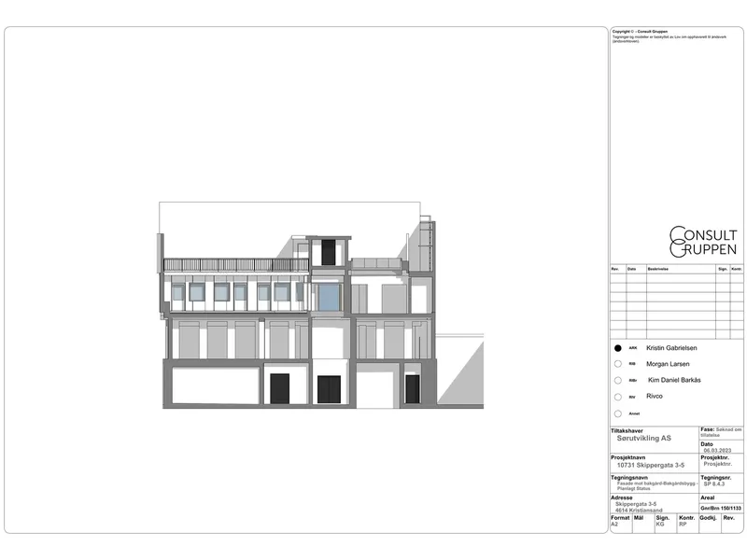Click the 'Sign.' revision table header
This screenshot has height=560, width=747.
pos(723,269)
